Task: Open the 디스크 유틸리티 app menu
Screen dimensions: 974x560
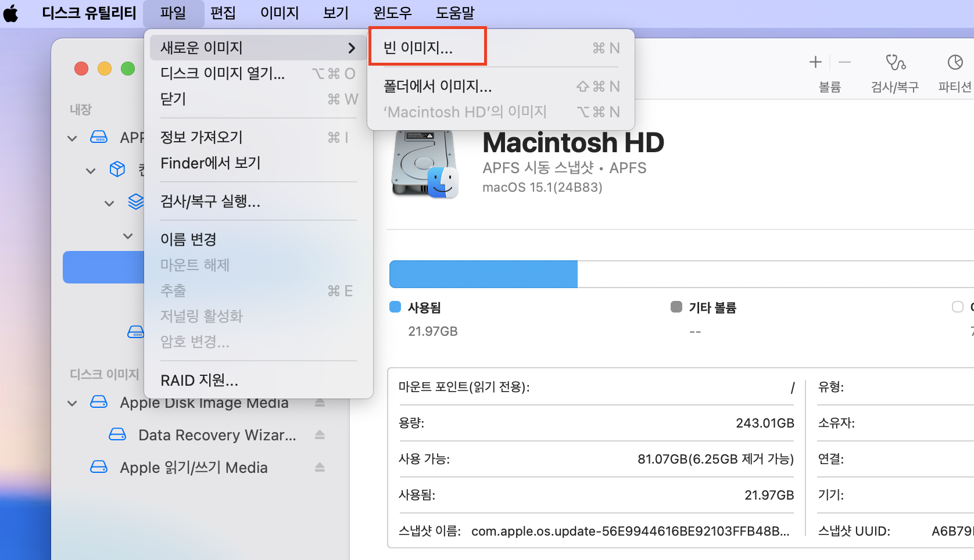Action: 89,13
